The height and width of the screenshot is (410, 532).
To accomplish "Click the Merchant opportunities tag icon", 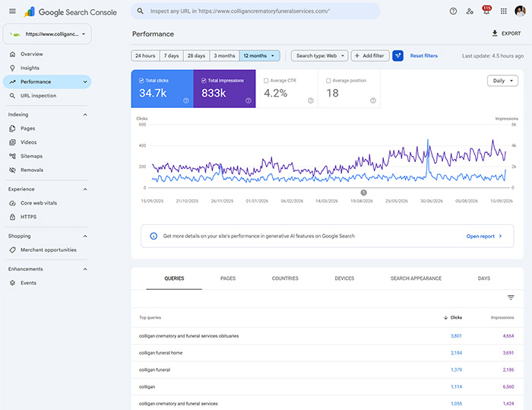I will 13,250.
